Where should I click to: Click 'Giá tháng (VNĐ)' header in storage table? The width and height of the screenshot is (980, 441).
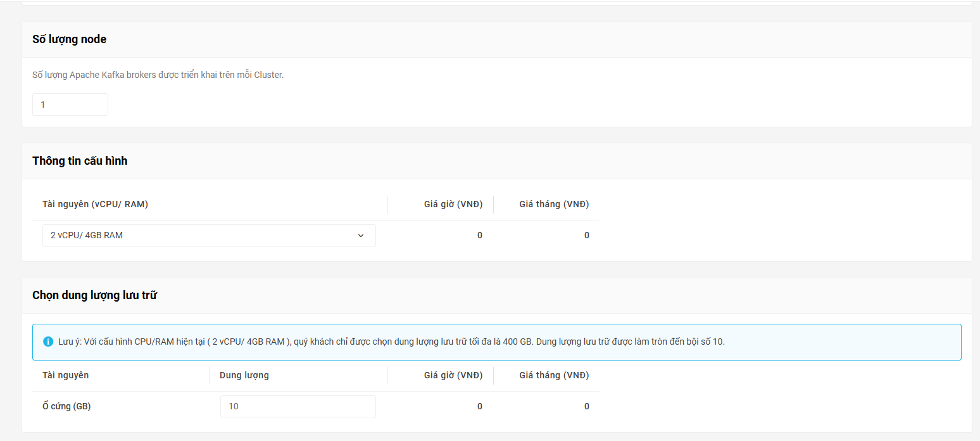coord(554,375)
